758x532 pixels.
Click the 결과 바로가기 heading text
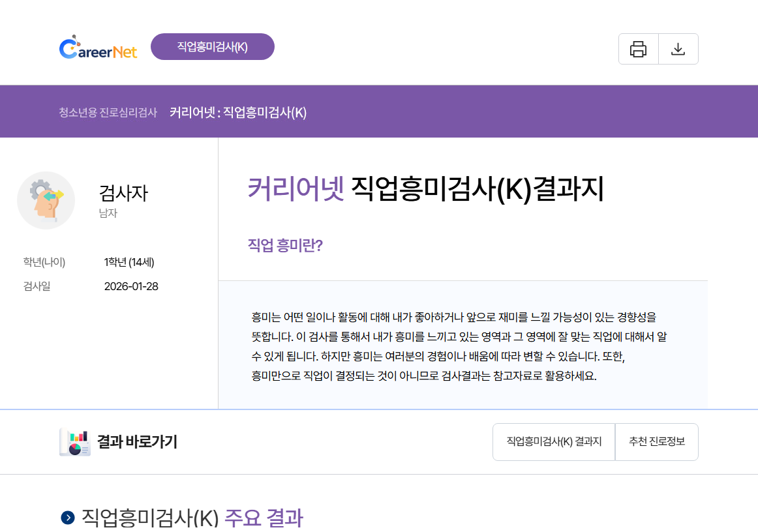[x=137, y=441]
